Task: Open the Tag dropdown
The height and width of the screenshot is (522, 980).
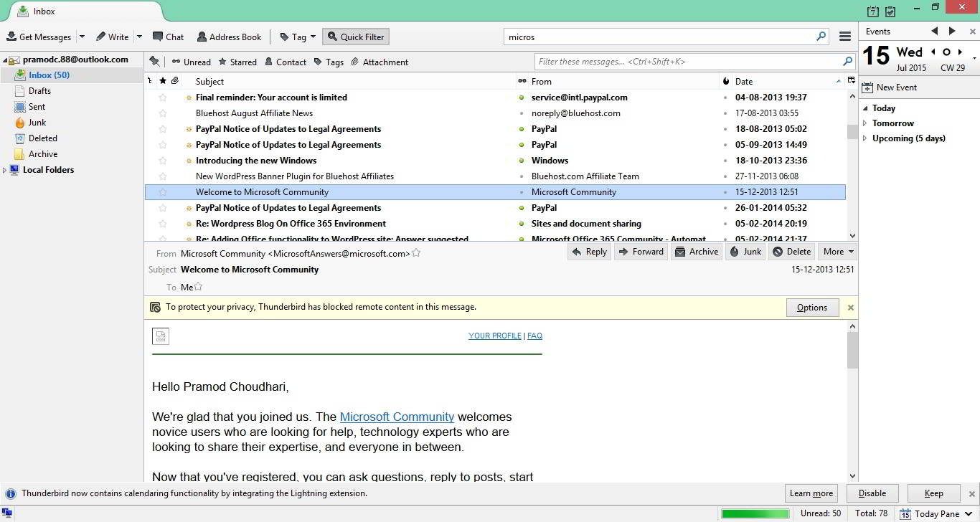Action: pos(298,37)
